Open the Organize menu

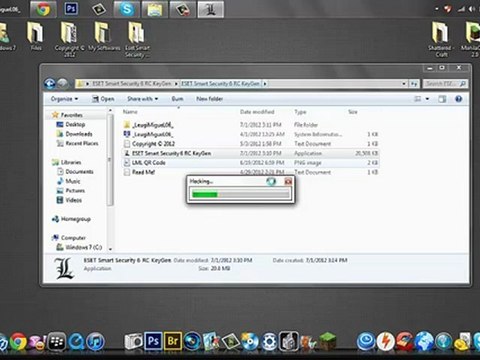65,99
